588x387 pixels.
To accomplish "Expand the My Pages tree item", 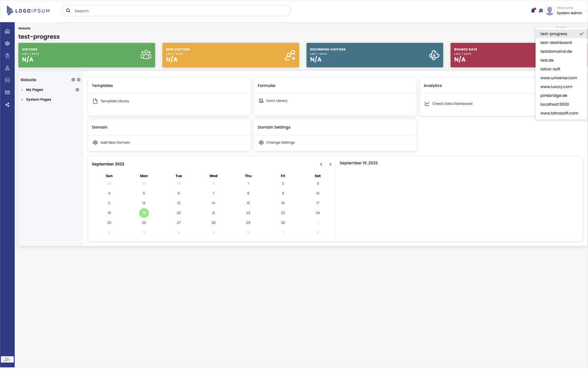I will [x=22, y=90].
